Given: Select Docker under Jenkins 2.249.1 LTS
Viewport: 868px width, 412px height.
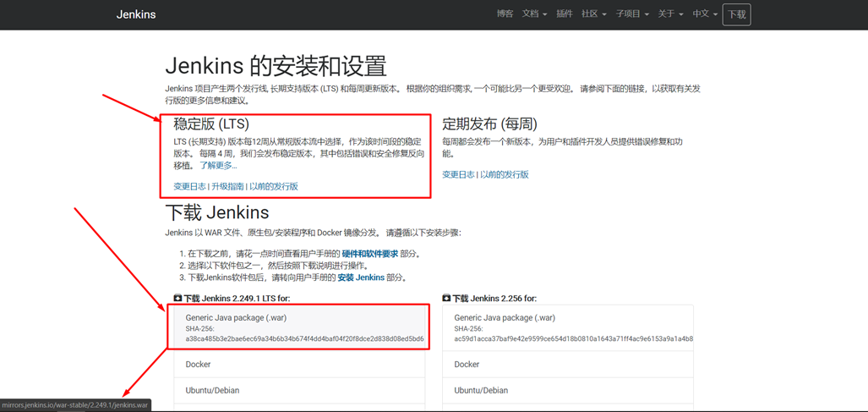Looking at the screenshot, I should (x=299, y=365).
